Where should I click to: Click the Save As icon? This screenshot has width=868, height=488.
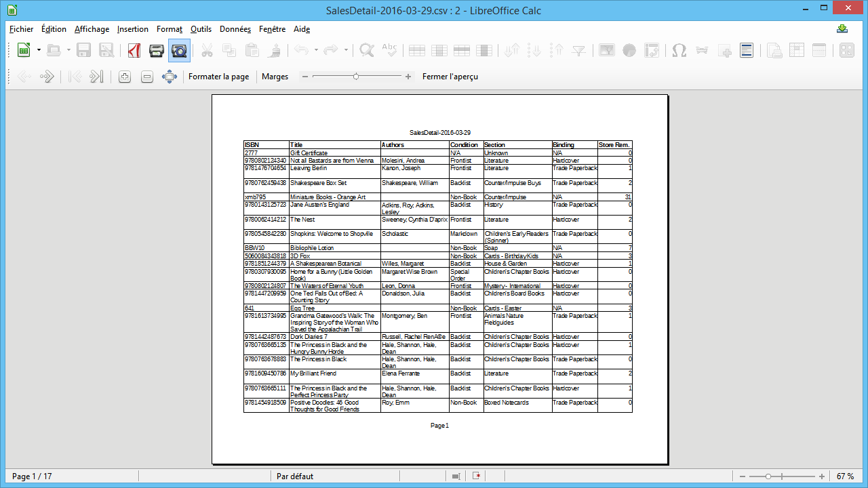pos(106,50)
